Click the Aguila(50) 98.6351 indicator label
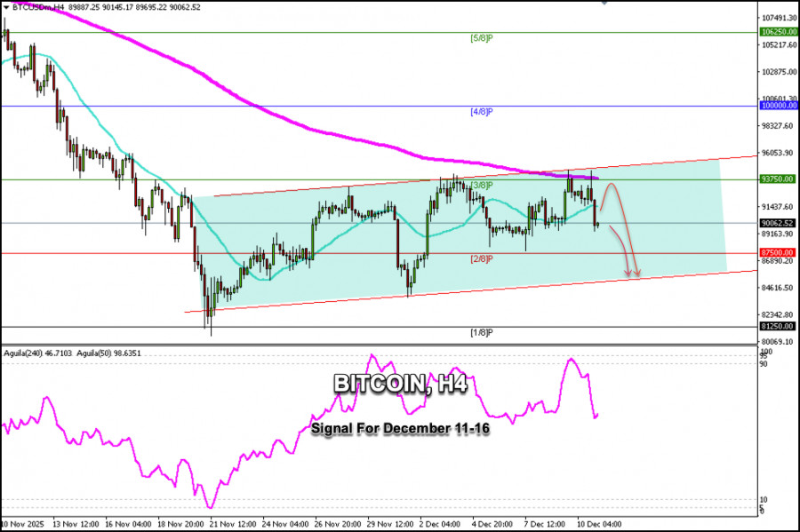This screenshot has width=800, height=532. pyautogui.click(x=108, y=353)
